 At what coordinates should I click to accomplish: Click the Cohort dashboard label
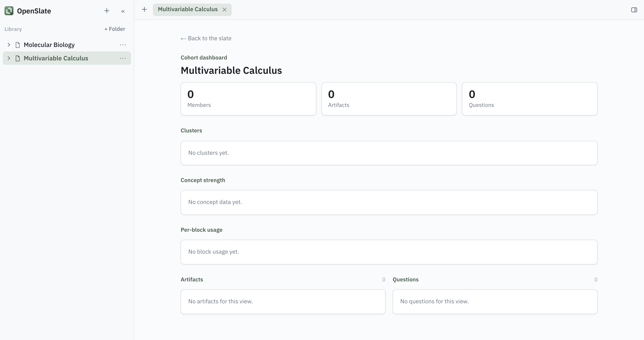(x=204, y=57)
